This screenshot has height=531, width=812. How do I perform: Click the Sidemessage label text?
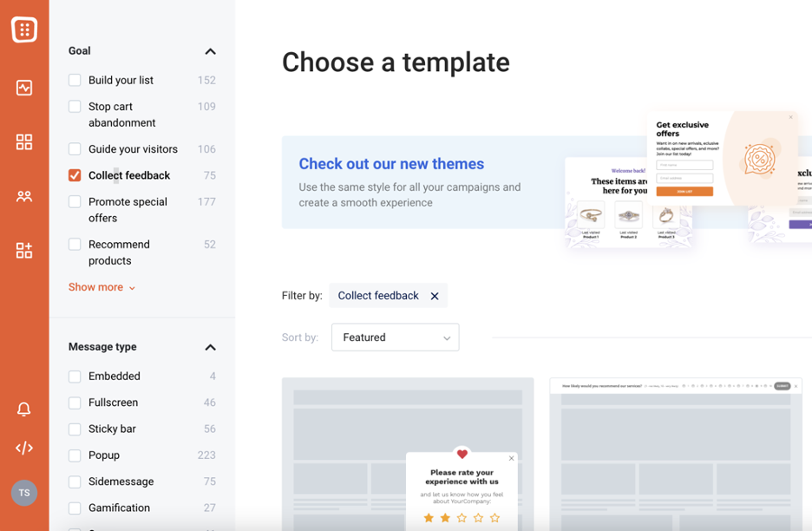[x=121, y=482]
